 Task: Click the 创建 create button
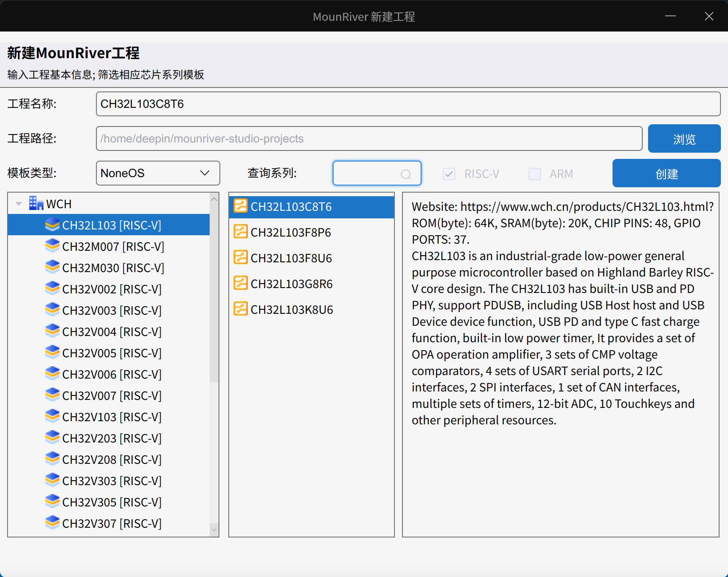(x=666, y=173)
